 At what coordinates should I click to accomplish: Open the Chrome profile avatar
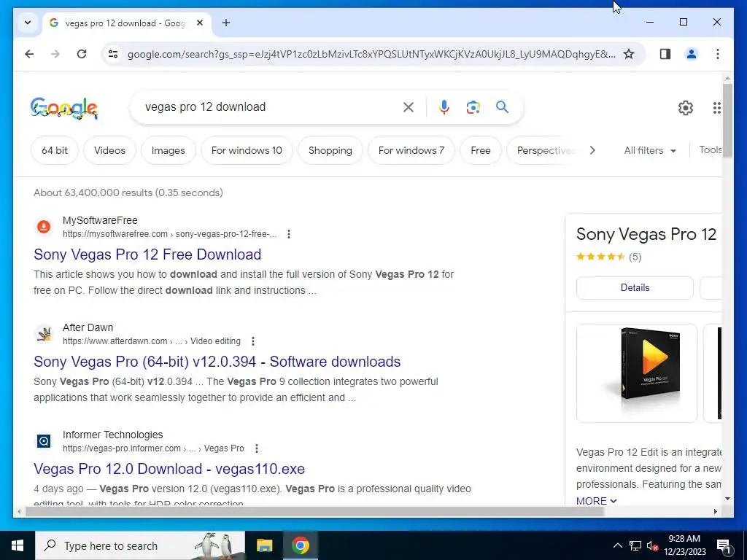[692, 54]
